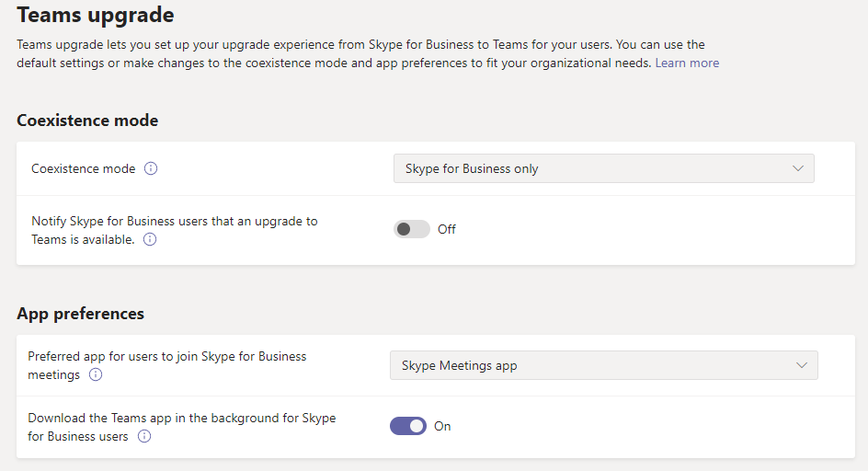
Task: Click the Coexistence mode section heading
Action: [x=87, y=121]
